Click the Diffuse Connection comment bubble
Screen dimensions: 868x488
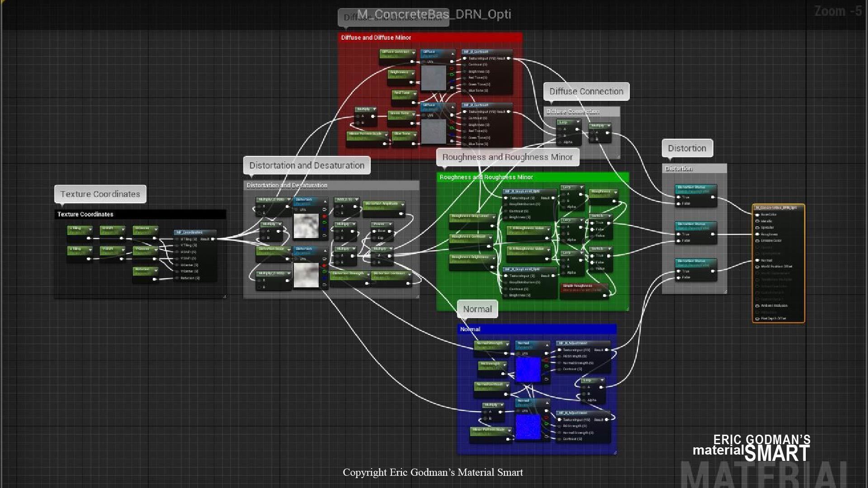tap(586, 91)
